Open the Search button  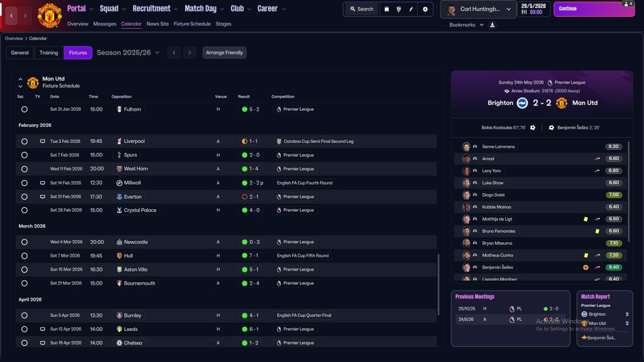pyautogui.click(x=362, y=9)
